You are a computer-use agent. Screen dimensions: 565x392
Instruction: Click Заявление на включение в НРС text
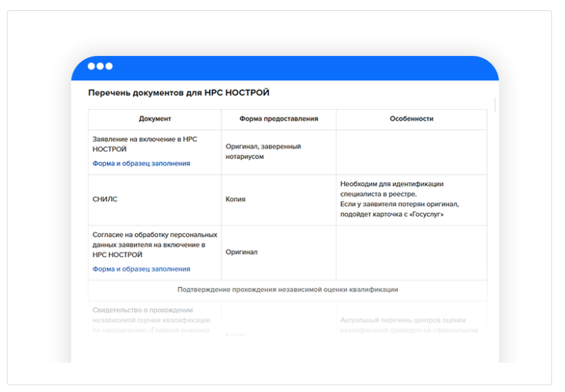pos(145,144)
